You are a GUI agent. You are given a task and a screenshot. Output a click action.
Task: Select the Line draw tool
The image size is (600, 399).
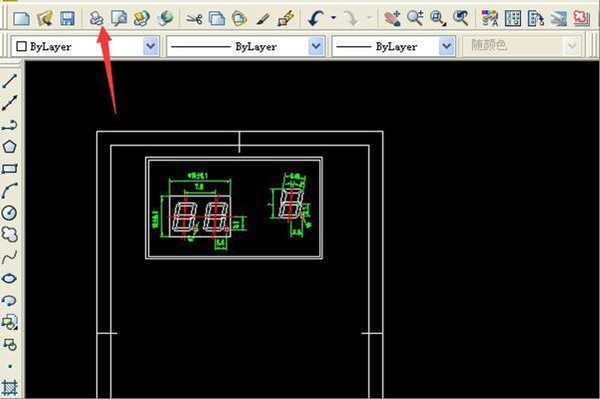(x=10, y=81)
